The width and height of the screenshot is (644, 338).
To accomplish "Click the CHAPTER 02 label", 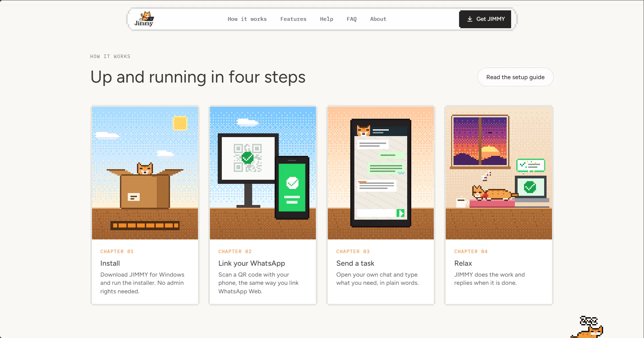I will click(x=235, y=251).
